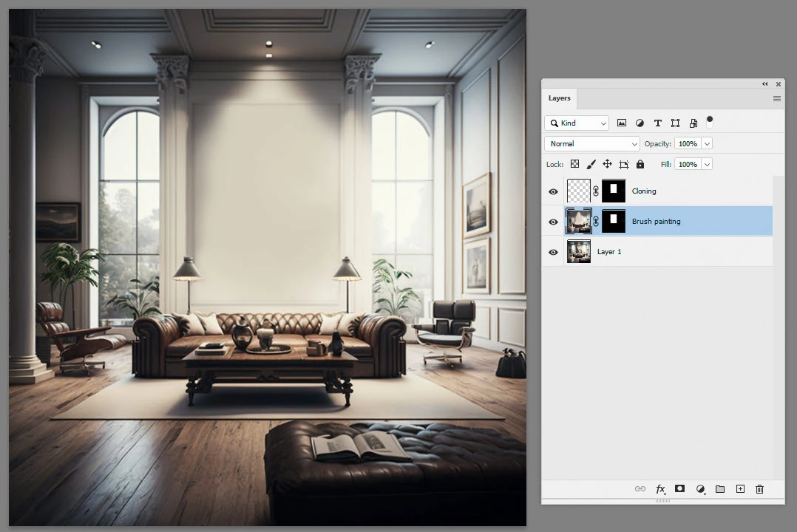The height and width of the screenshot is (532, 797).
Task: Hide the Cloning layer
Action: [554, 191]
